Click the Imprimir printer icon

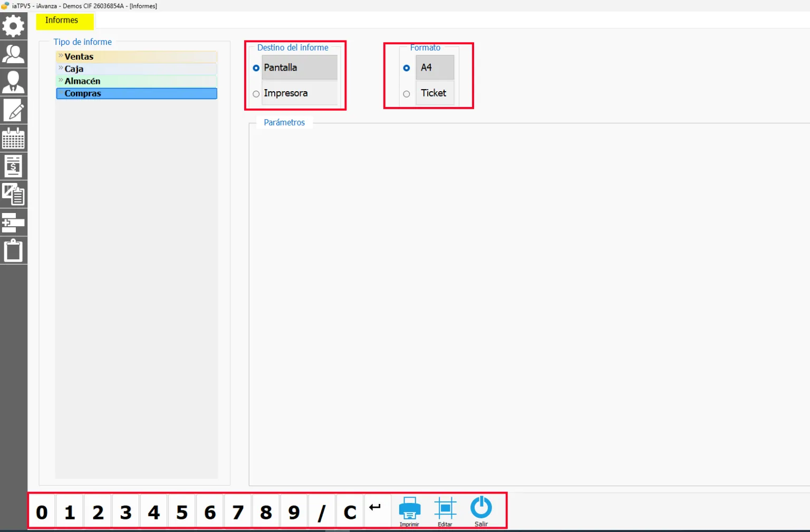click(410, 511)
